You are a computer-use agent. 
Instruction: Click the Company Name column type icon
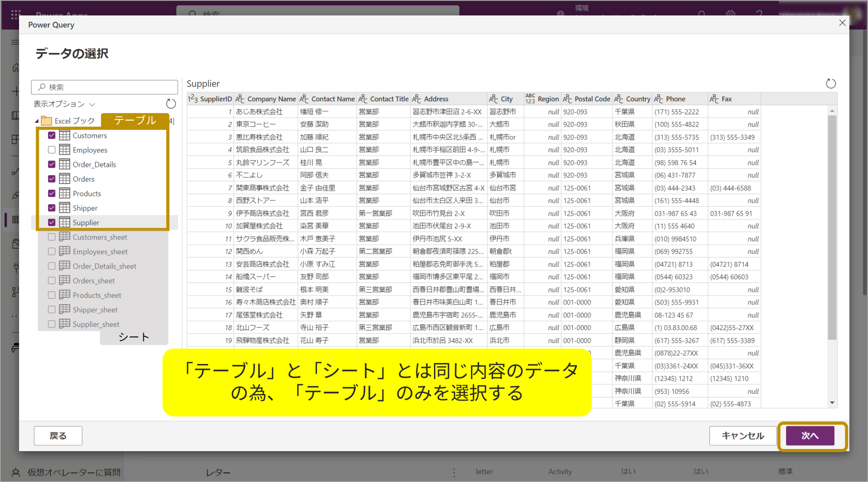click(240, 99)
